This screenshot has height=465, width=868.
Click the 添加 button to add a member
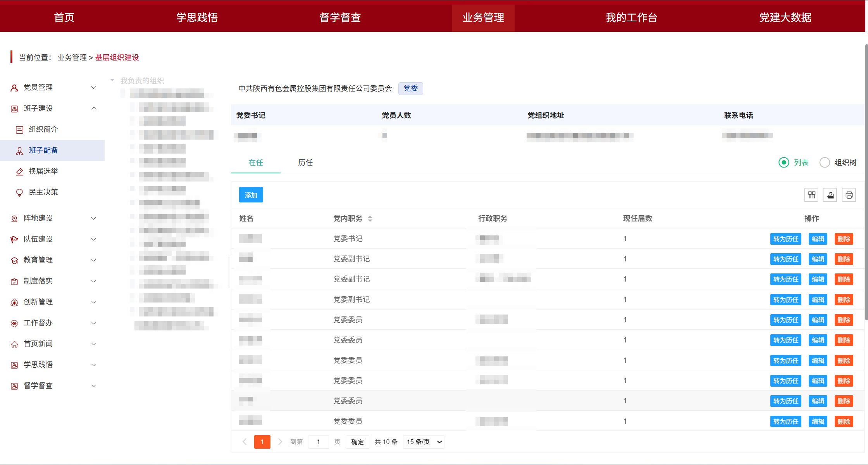click(x=251, y=195)
